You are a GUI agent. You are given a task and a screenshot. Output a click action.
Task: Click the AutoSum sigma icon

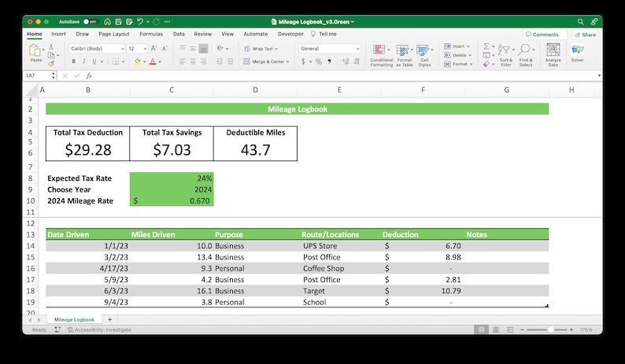click(x=486, y=46)
